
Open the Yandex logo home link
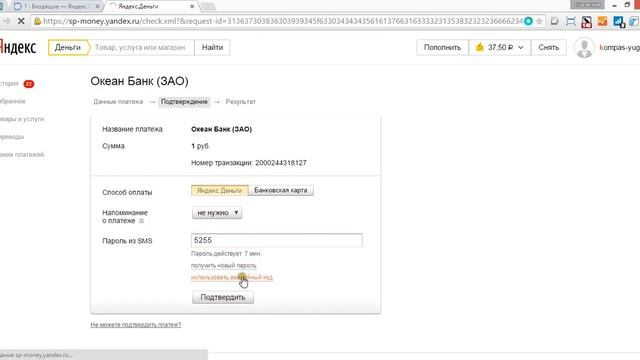coord(18,47)
